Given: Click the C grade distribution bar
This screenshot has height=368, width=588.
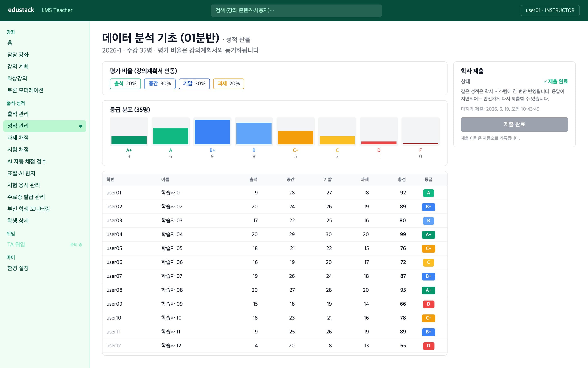Looking at the screenshot, I should tap(337, 140).
